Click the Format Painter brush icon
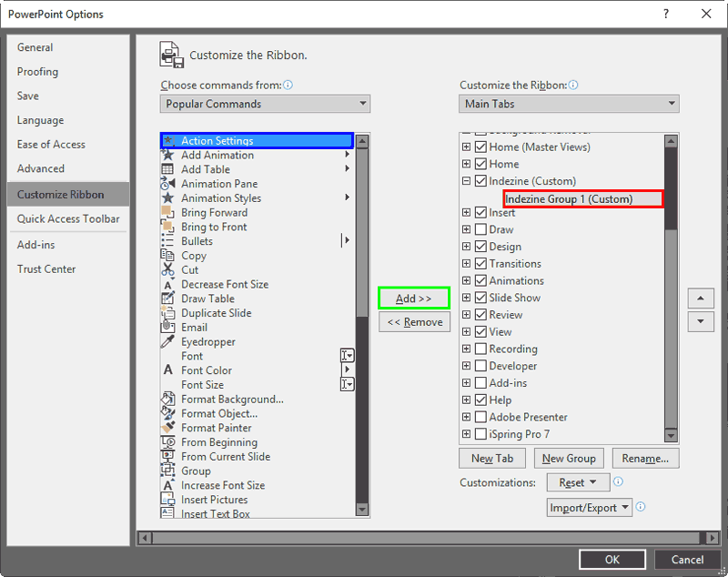This screenshot has width=728, height=577. 167,428
